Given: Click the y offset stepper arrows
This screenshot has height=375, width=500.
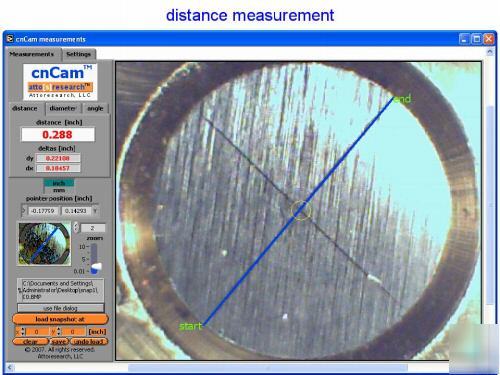Looking at the screenshot, I should 59,332.
